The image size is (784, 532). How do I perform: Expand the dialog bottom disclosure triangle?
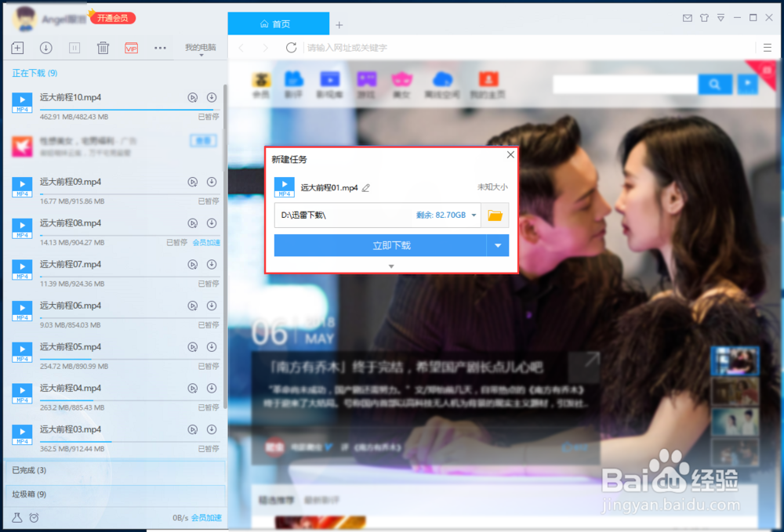click(x=391, y=266)
